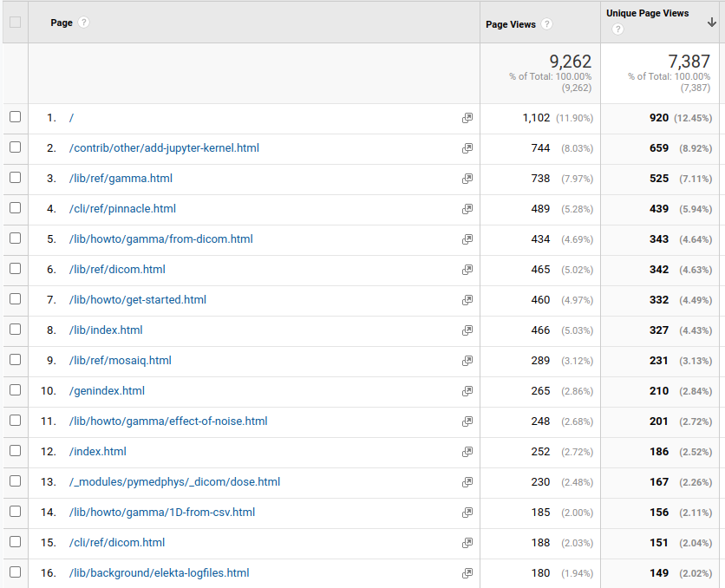Open /genindex.html link
Viewport: 725px width, 588px height.
pos(107,391)
